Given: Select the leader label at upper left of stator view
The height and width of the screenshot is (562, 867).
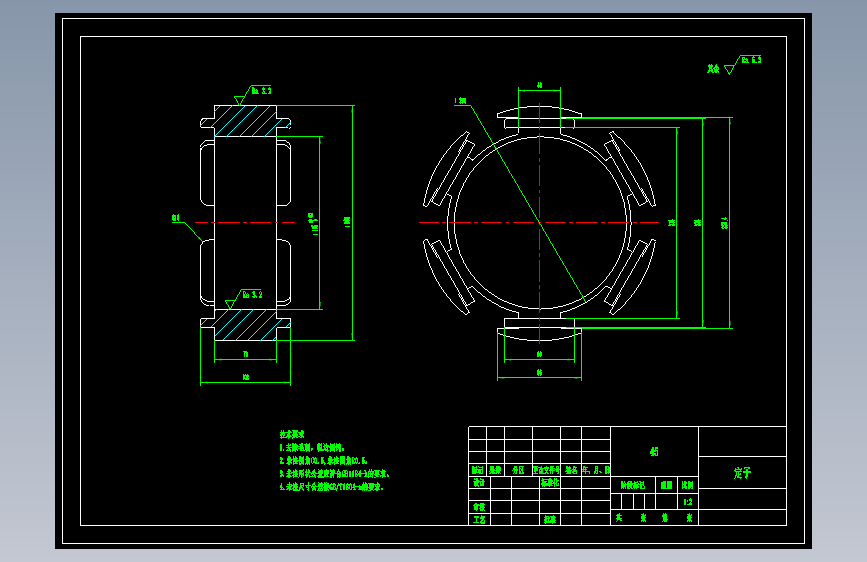Looking at the screenshot, I should point(460,101).
